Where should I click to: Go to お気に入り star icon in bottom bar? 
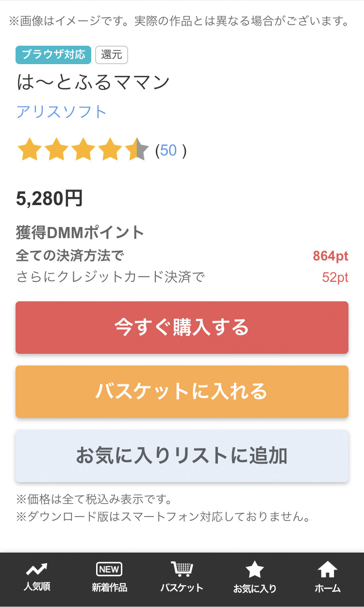[x=255, y=570]
